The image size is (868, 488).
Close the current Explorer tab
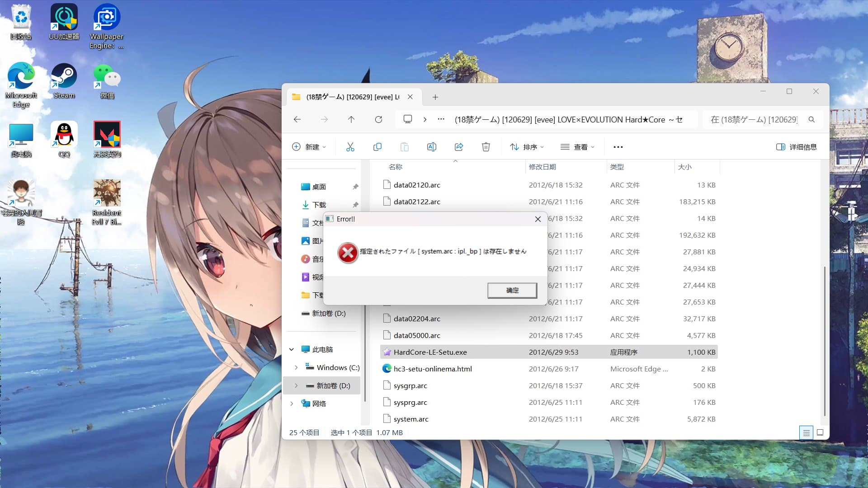410,97
